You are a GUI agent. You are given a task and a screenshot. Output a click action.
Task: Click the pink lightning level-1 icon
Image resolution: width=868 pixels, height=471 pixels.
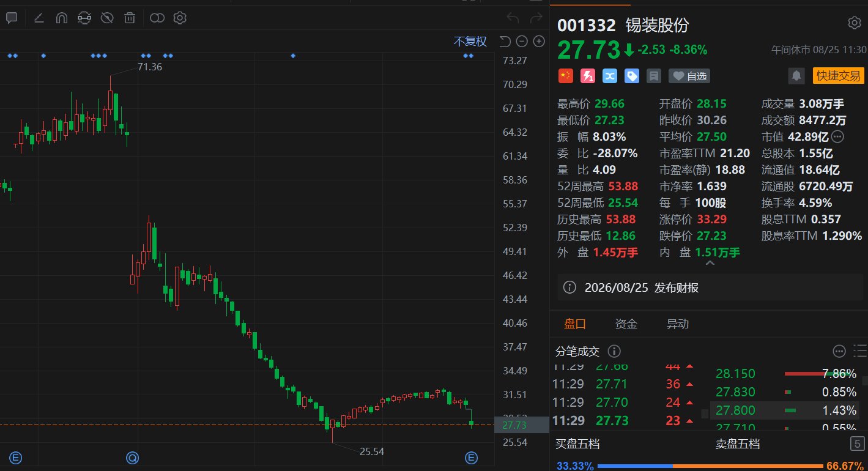[588, 76]
